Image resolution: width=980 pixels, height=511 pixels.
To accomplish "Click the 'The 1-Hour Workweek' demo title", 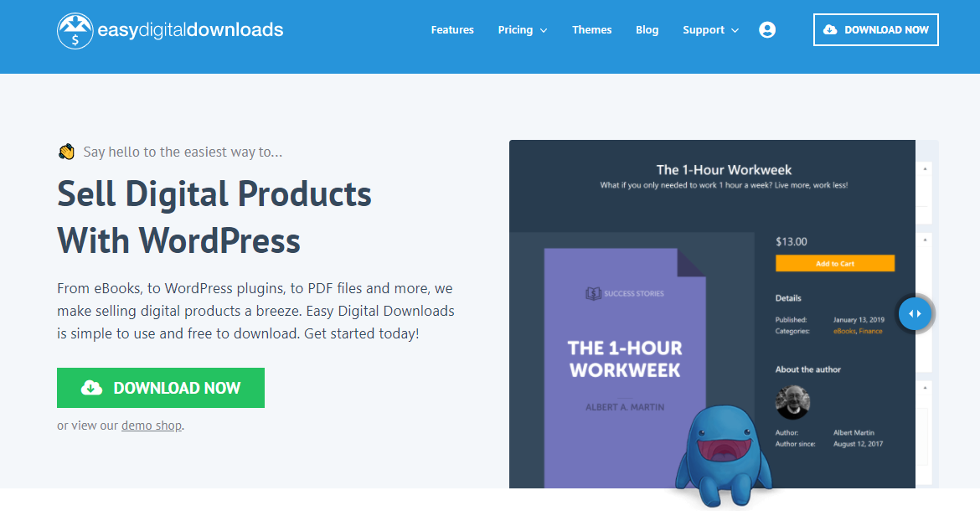I will [724, 170].
